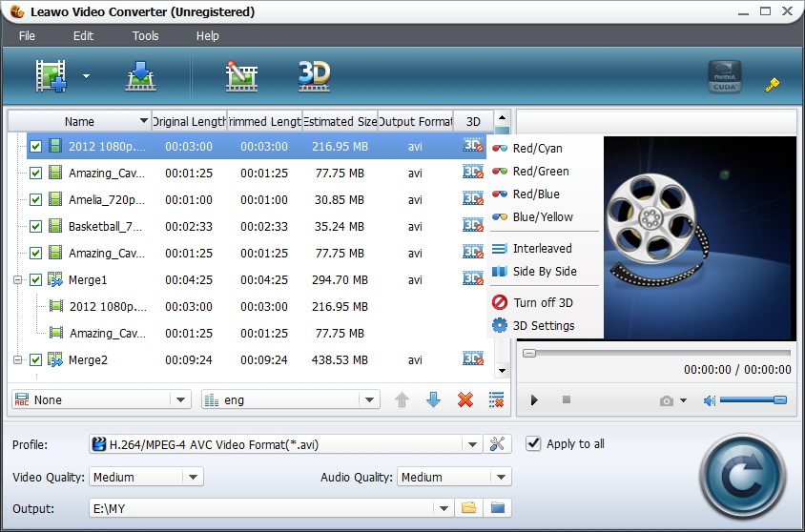Screen dimensions: 805x532
Task: Select Red/Cyan 3D mode
Action: [x=537, y=149]
